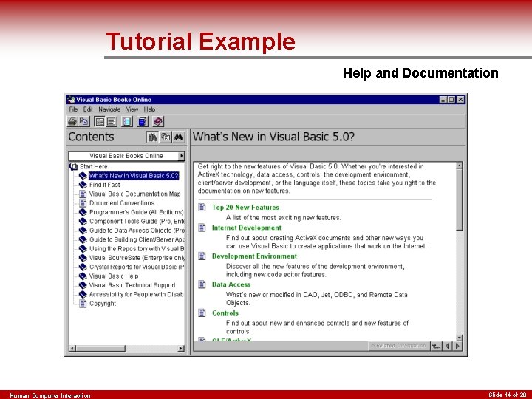Click the Visual Basic Books Online title-bar icon
Viewport: 532px width, 399px height.
click(x=71, y=100)
